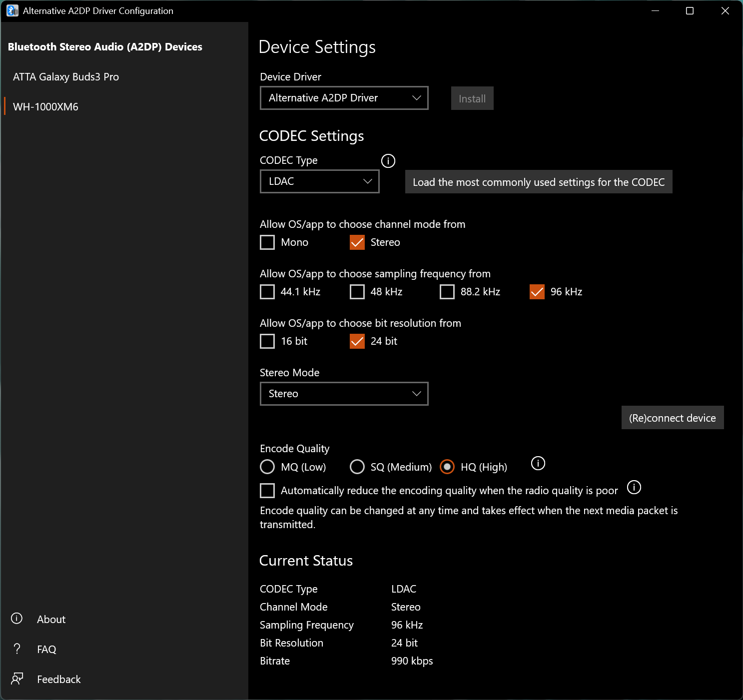Select the SQ (Medium) encode quality
Screen dimensions: 743x700
pos(357,467)
